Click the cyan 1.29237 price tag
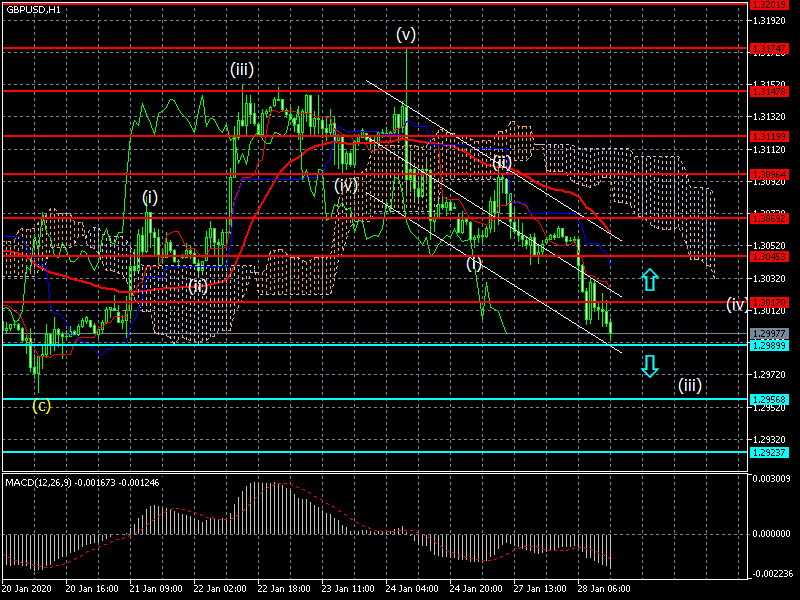Image resolution: width=800 pixels, height=600 pixels. [769, 453]
